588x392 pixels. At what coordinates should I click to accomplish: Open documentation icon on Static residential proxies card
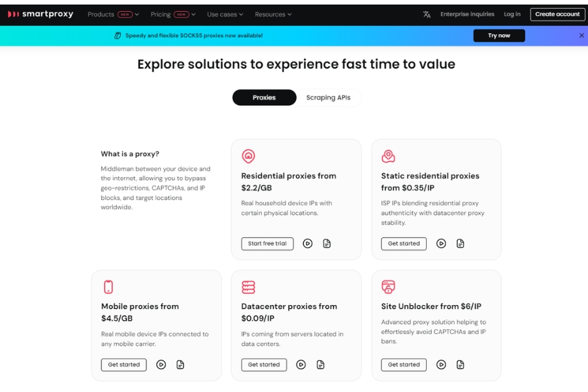pyautogui.click(x=460, y=244)
